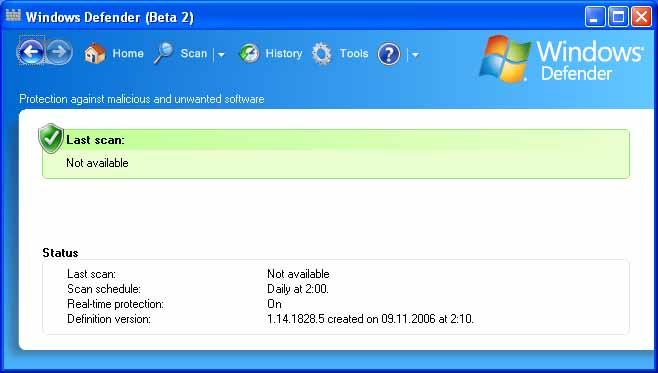Close the Windows Defender window
The image size is (658, 373).
point(642,17)
